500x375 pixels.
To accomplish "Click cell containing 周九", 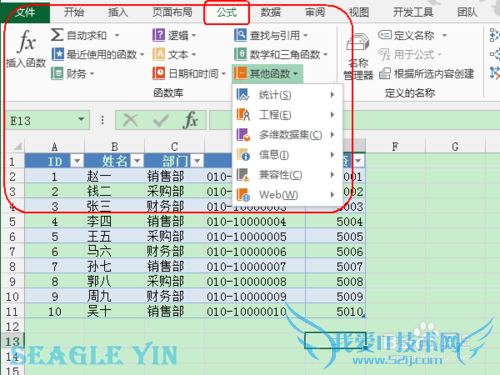I will pos(114,296).
